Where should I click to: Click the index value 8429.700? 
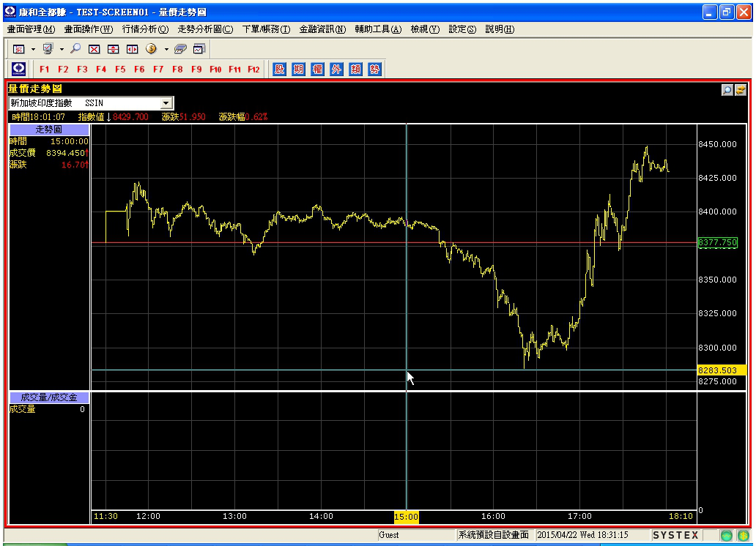click(130, 116)
